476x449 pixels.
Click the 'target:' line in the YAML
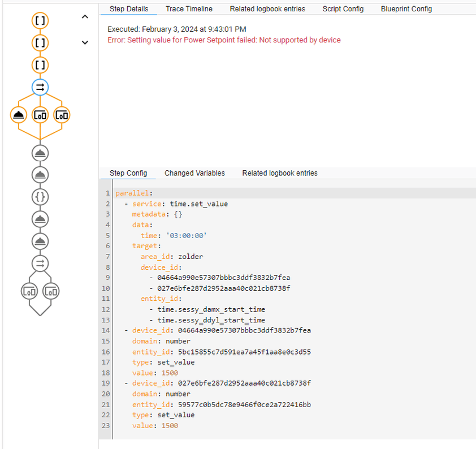coord(146,246)
